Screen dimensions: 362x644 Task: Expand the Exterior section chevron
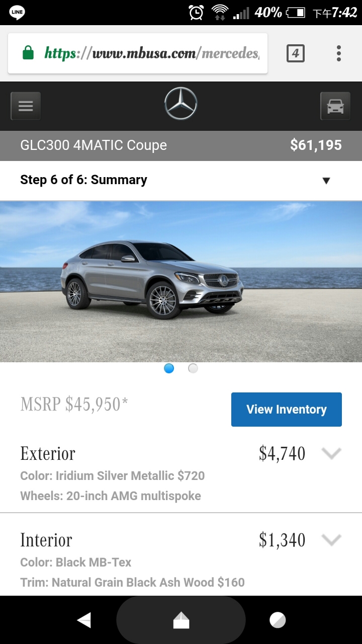331,453
